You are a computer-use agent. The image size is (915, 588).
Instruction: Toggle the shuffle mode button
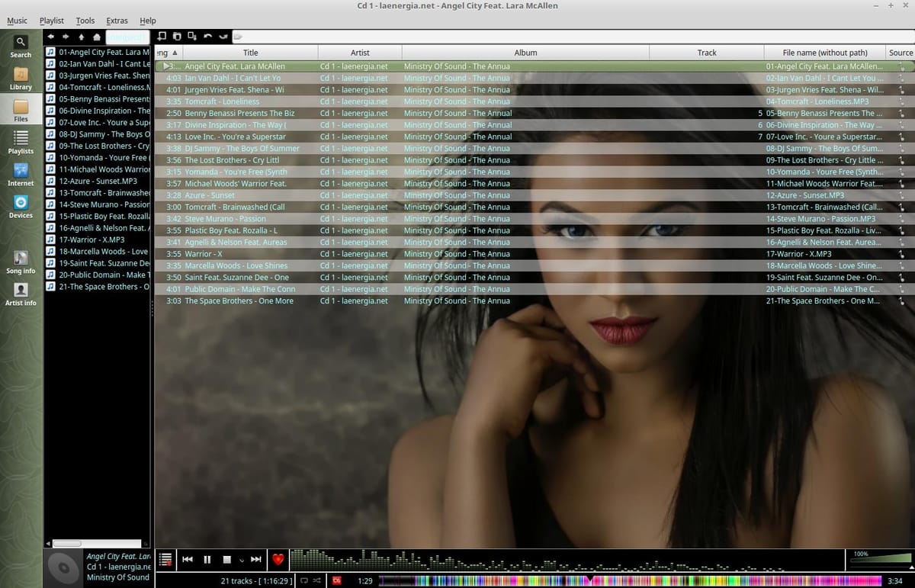click(x=316, y=581)
